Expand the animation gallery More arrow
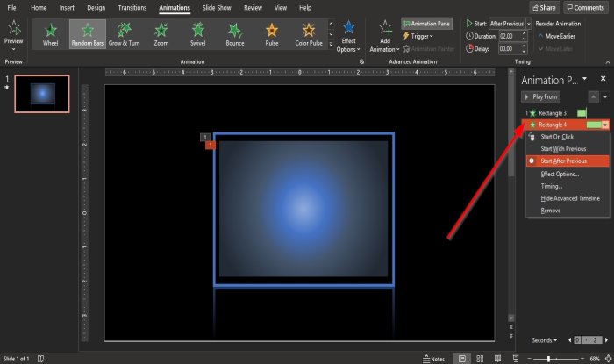 pos(331,44)
